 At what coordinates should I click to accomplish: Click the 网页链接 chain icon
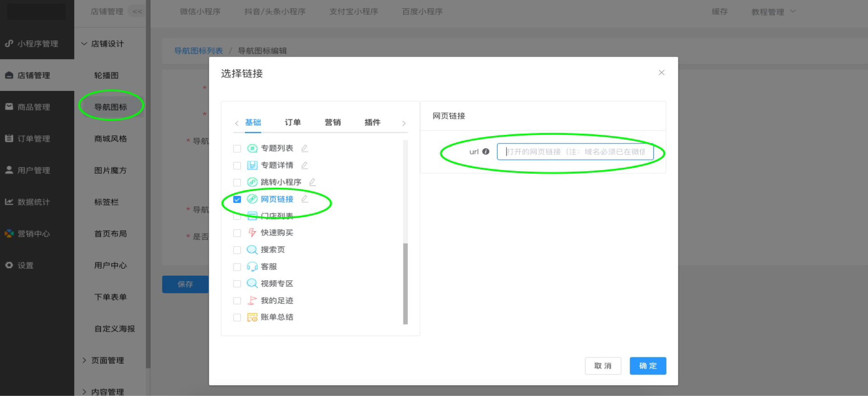click(x=252, y=199)
